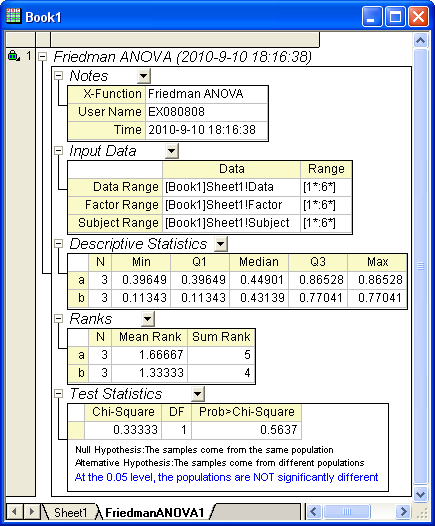Open the Notes dropdown arrow
435x526 pixels.
[144, 76]
